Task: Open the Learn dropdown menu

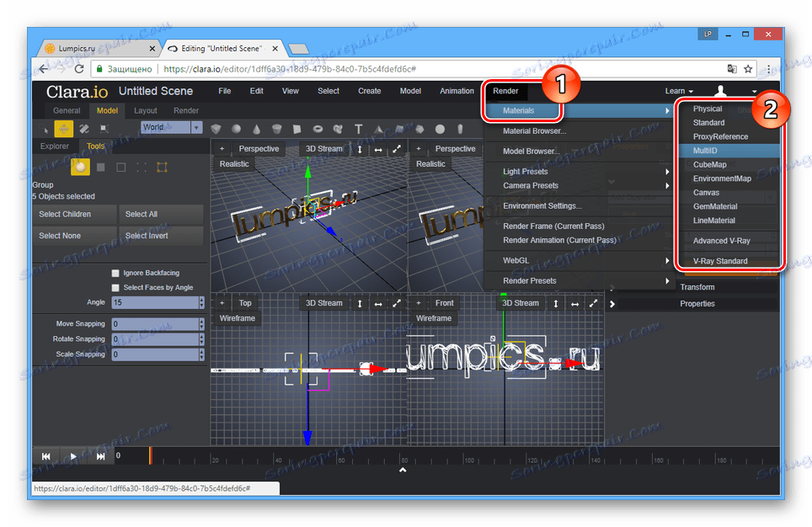Action: (x=679, y=91)
